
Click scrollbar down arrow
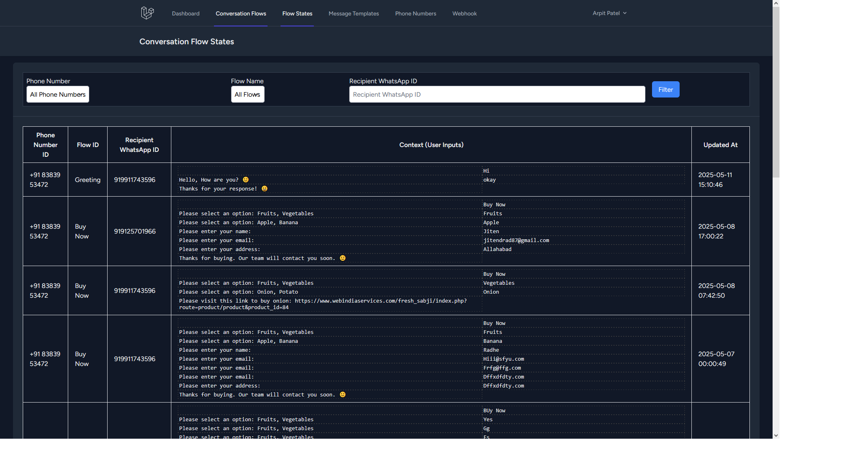tap(776, 435)
